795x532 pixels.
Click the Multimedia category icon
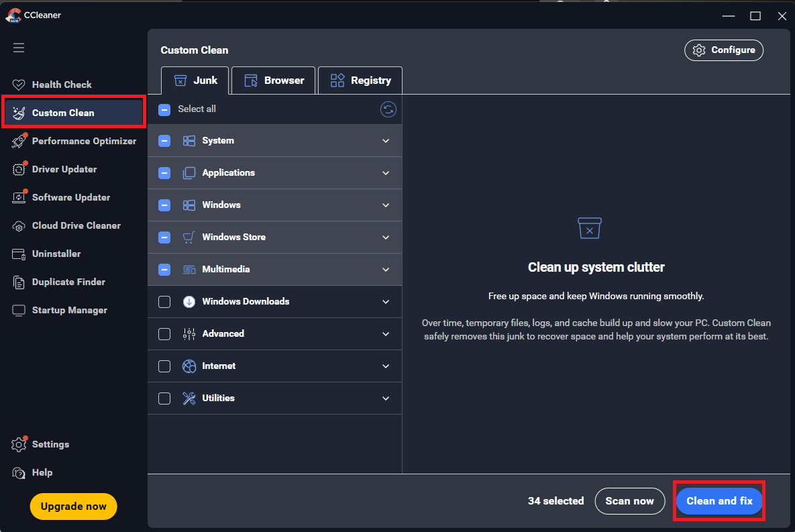[189, 269]
